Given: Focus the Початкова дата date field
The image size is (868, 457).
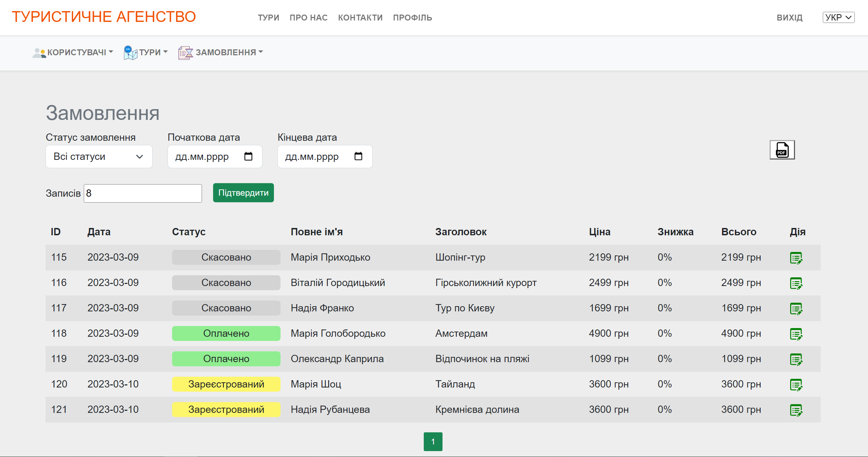Looking at the screenshot, I should tap(215, 156).
